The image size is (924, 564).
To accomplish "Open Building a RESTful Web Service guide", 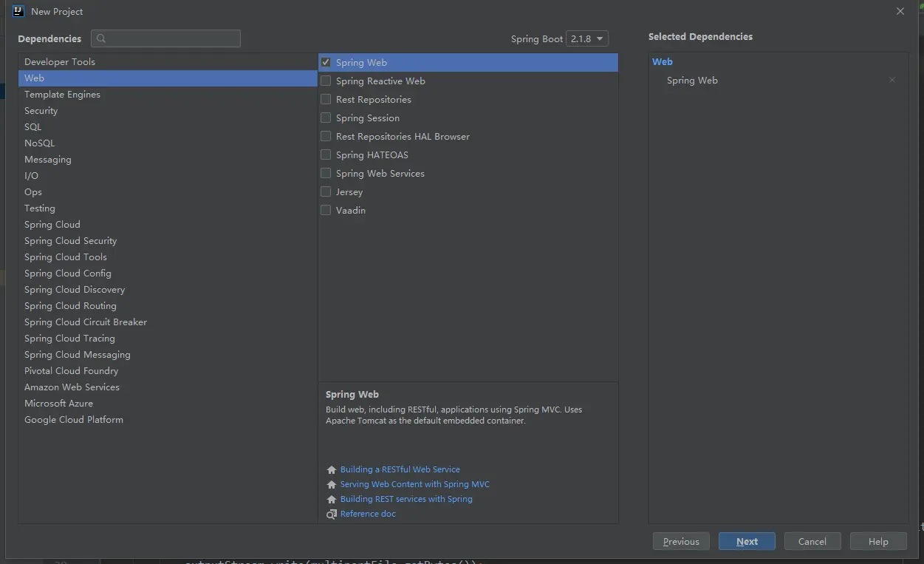I will tap(400, 469).
